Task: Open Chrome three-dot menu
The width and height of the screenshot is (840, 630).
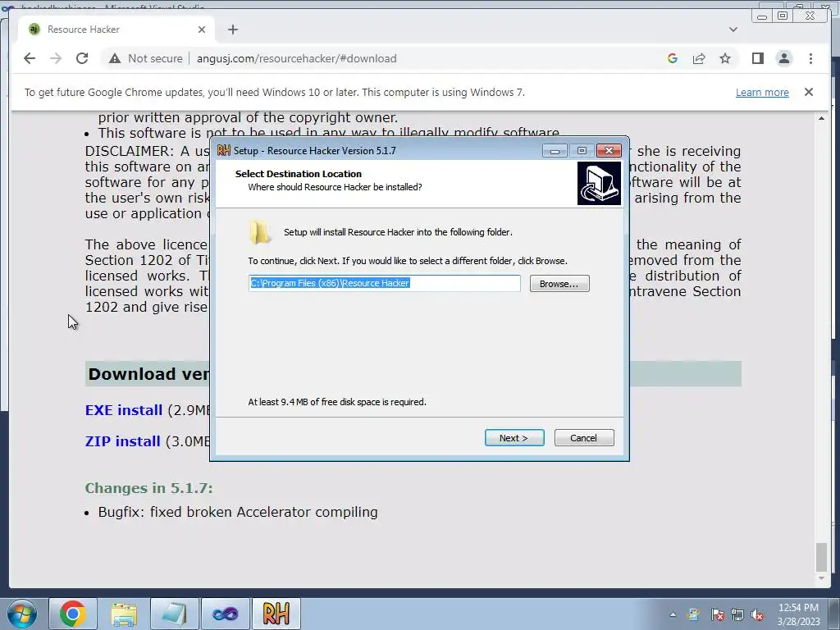Action: (810, 58)
